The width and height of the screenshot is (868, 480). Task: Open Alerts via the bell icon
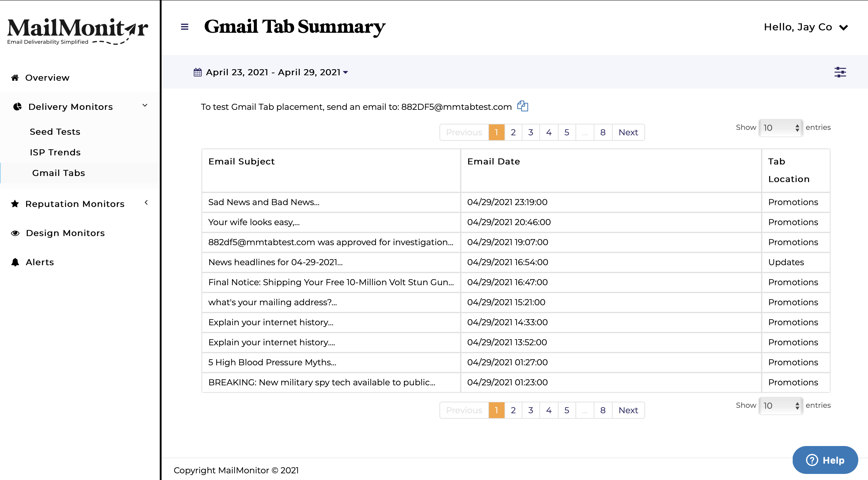(15, 262)
